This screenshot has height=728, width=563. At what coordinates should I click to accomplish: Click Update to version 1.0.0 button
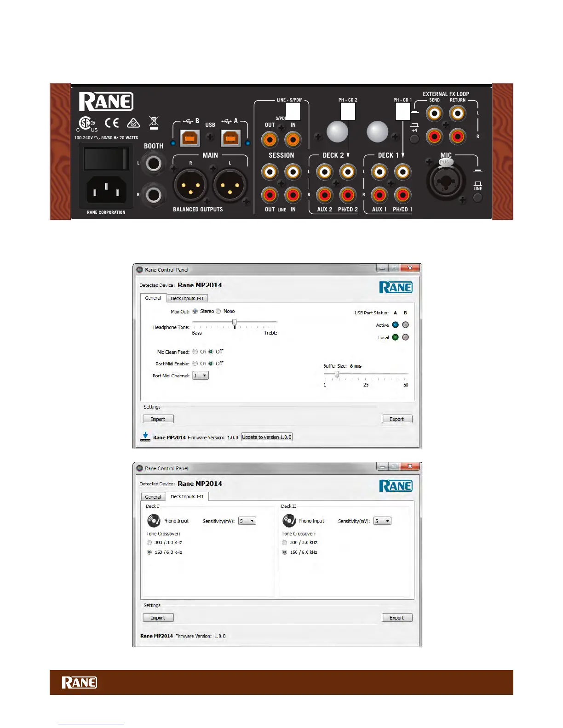click(x=267, y=437)
